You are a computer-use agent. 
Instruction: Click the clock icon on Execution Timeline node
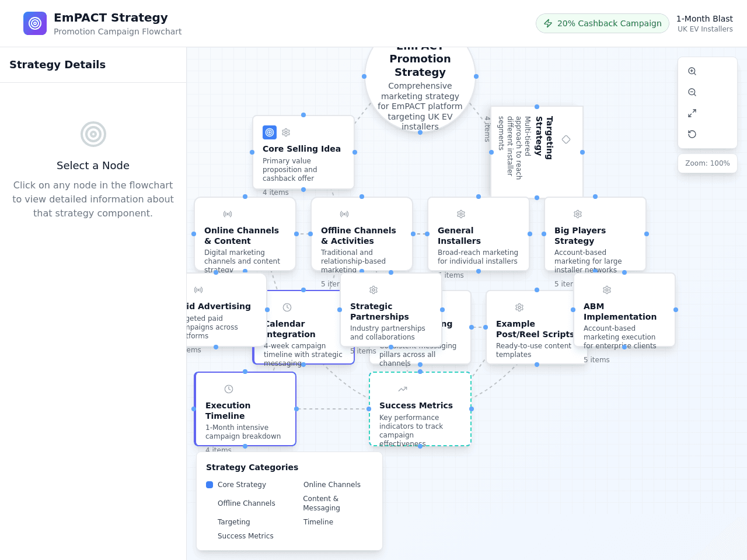point(229,389)
